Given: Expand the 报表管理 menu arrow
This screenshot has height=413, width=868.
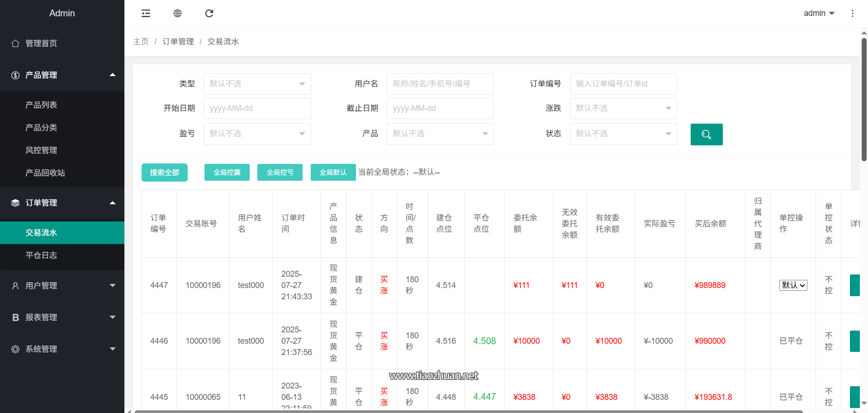Looking at the screenshot, I should click(x=113, y=317).
